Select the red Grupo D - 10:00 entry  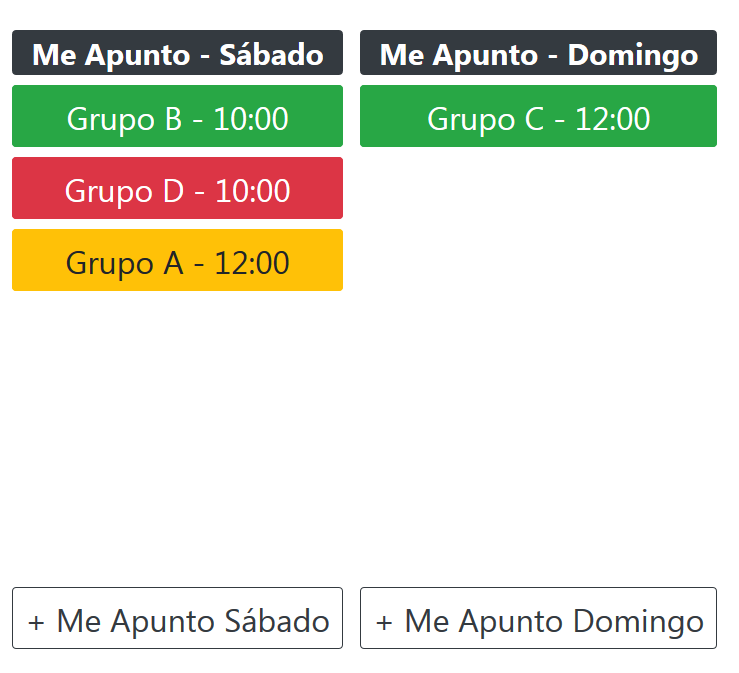[x=177, y=189]
